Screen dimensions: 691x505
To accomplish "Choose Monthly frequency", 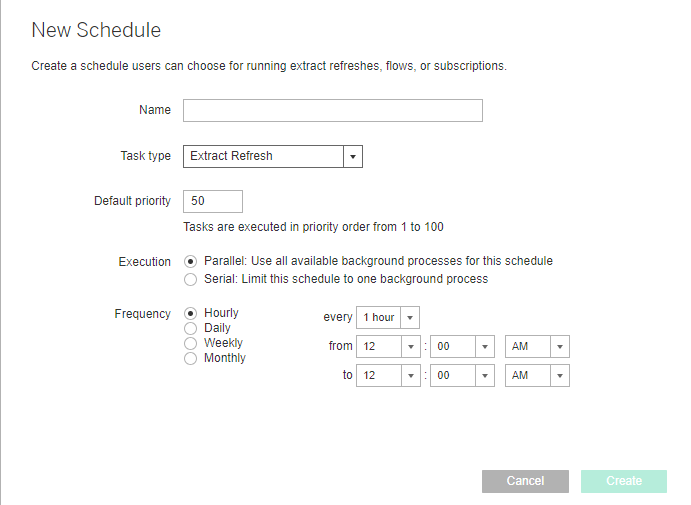I will point(191,358).
